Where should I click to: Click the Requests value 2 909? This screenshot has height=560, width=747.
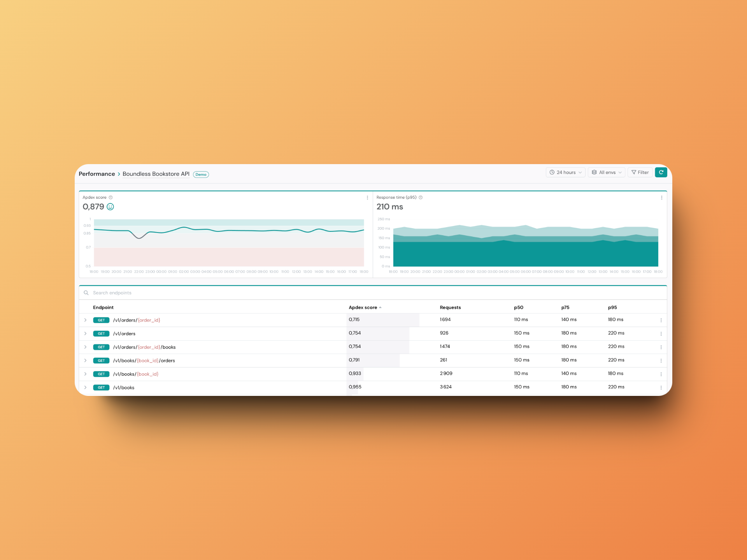pos(446,373)
